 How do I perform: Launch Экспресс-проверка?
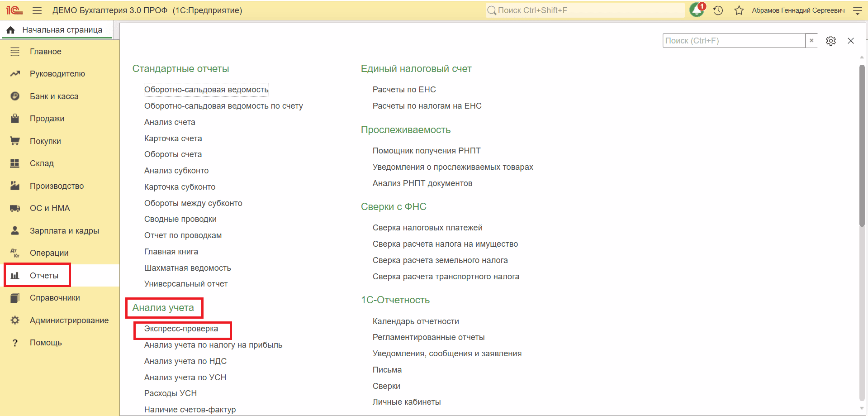tap(181, 329)
